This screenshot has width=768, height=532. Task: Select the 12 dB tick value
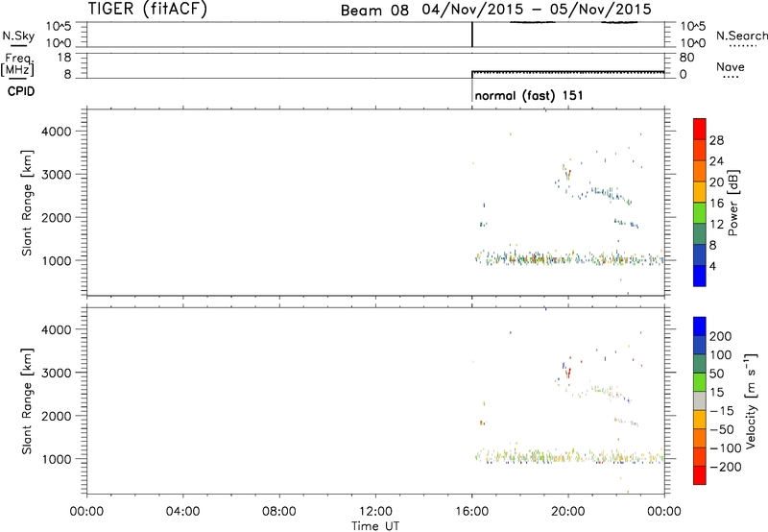(716, 225)
